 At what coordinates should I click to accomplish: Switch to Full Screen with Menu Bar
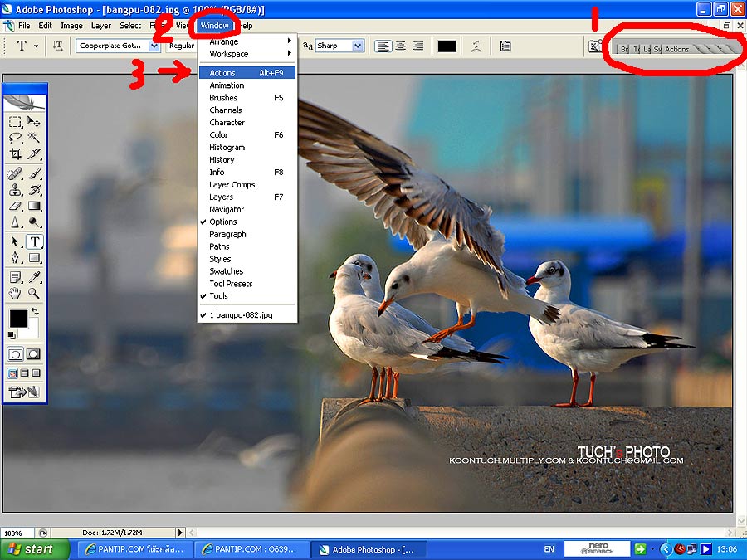click(25, 373)
